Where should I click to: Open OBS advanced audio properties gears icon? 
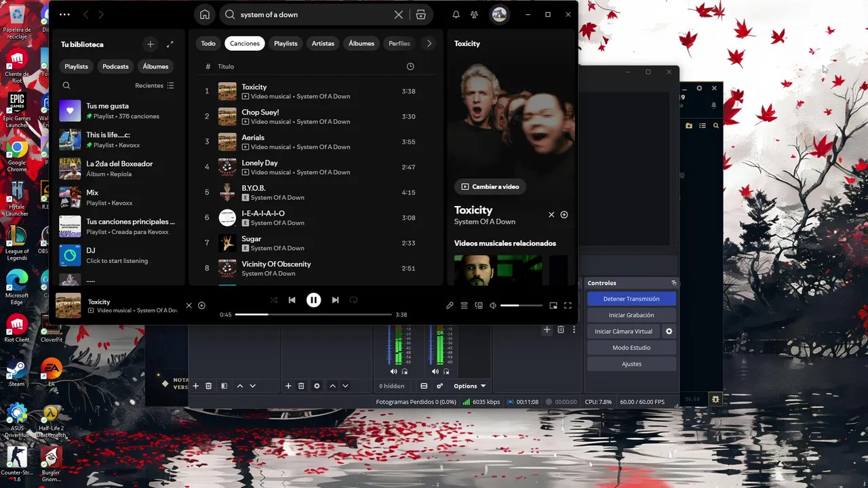[440, 386]
